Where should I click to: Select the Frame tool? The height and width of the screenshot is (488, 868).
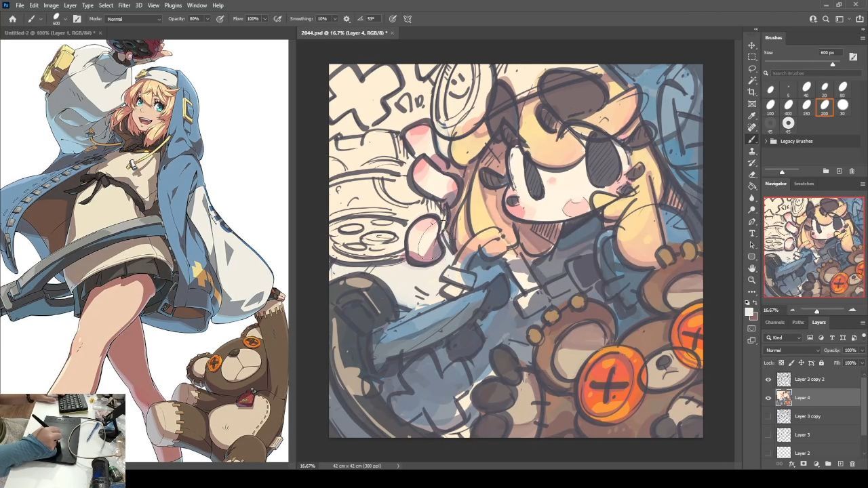752,104
